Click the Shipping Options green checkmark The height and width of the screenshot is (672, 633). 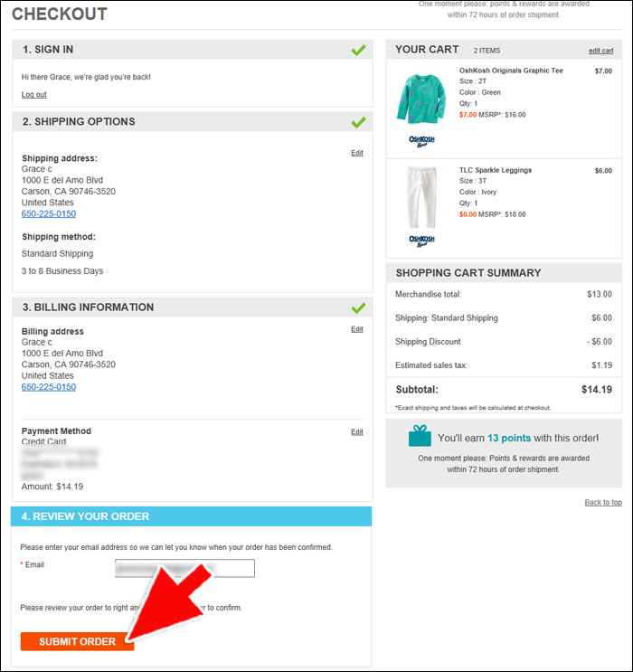point(358,122)
